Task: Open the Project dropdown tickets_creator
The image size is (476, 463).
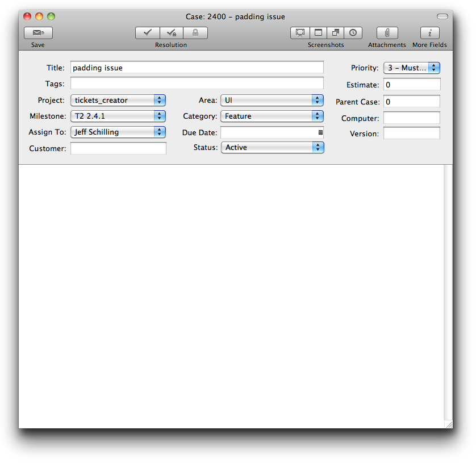Action: click(118, 100)
